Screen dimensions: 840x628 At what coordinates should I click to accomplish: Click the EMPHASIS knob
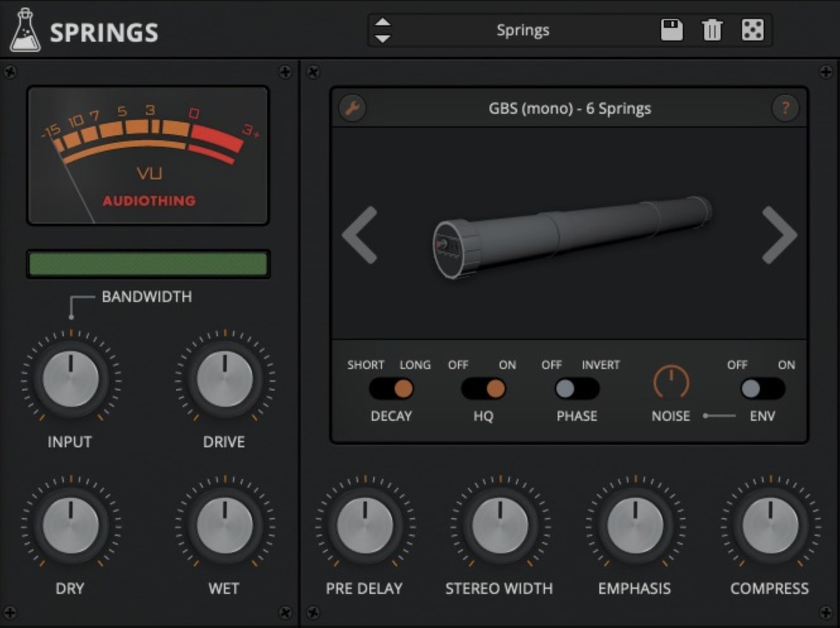coord(635,525)
